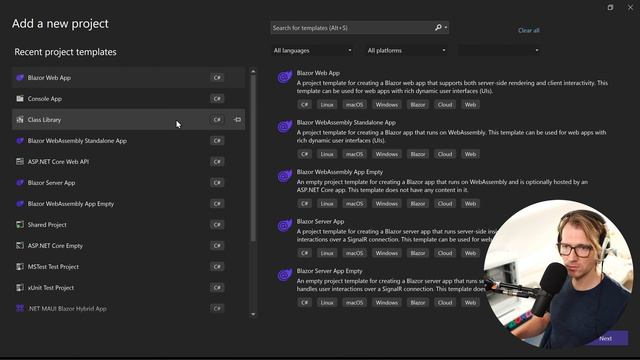
Task: Select Blazor Web App recent template text
Action: [49, 78]
